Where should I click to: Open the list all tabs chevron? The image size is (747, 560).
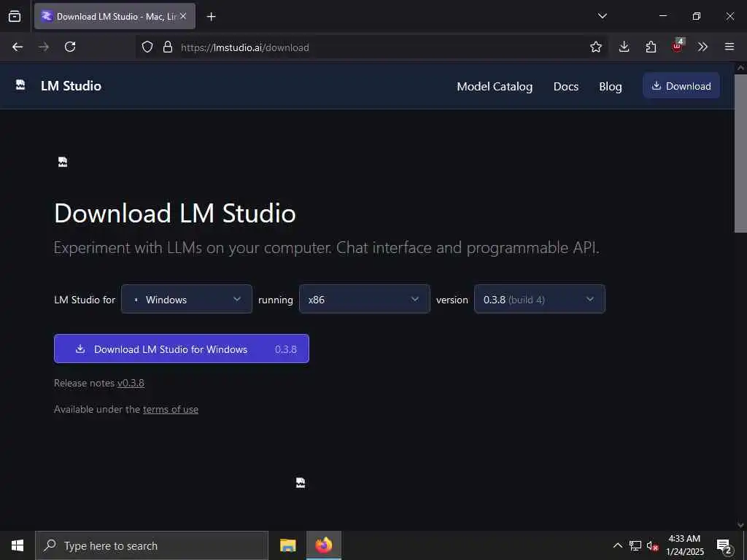[x=602, y=16]
